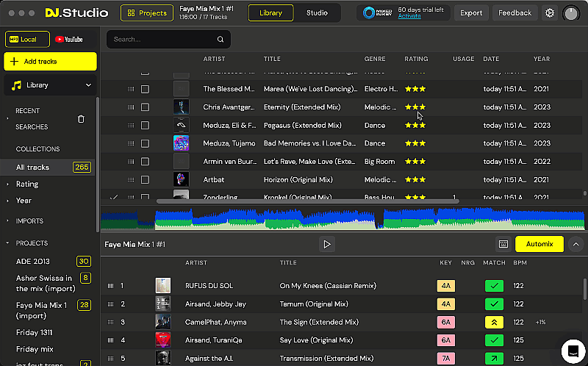
Task: Click the Add tracks button
Action: coord(50,62)
